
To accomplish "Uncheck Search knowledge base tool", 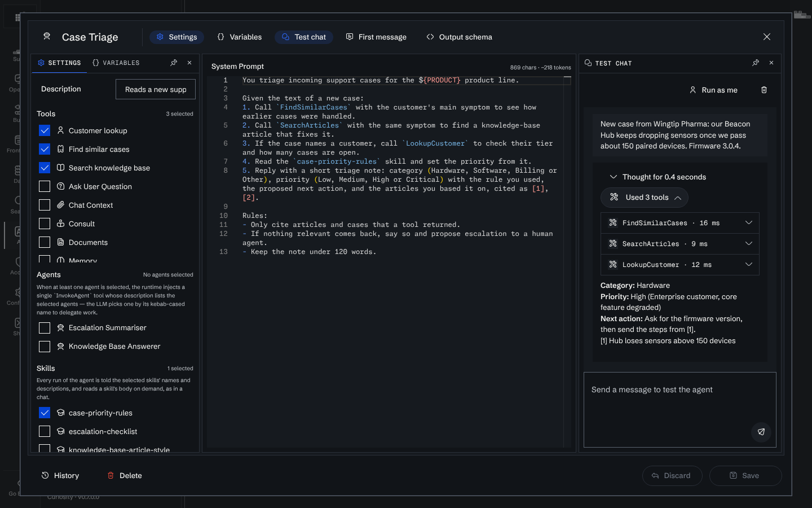I will click(45, 168).
